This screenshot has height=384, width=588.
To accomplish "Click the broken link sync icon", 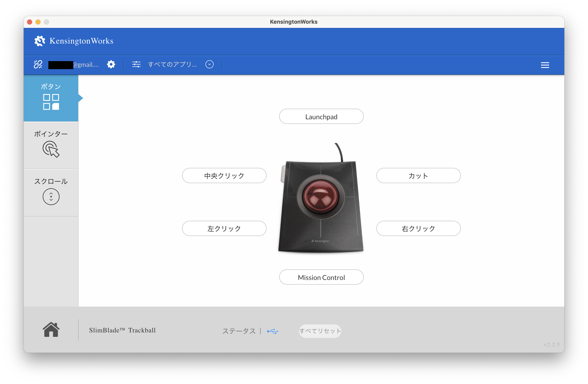I will pyautogui.click(x=38, y=64).
